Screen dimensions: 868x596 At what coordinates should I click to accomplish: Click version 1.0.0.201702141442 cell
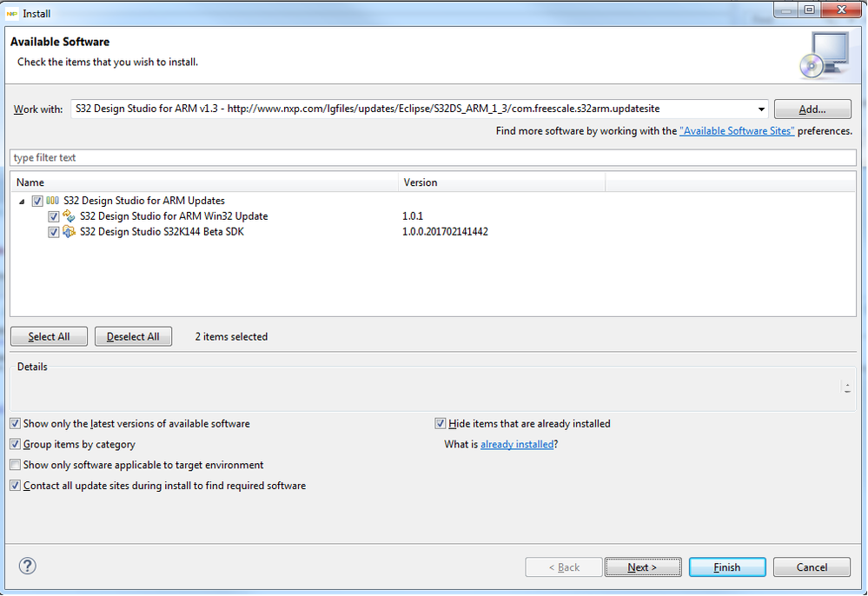click(x=445, y=232)
